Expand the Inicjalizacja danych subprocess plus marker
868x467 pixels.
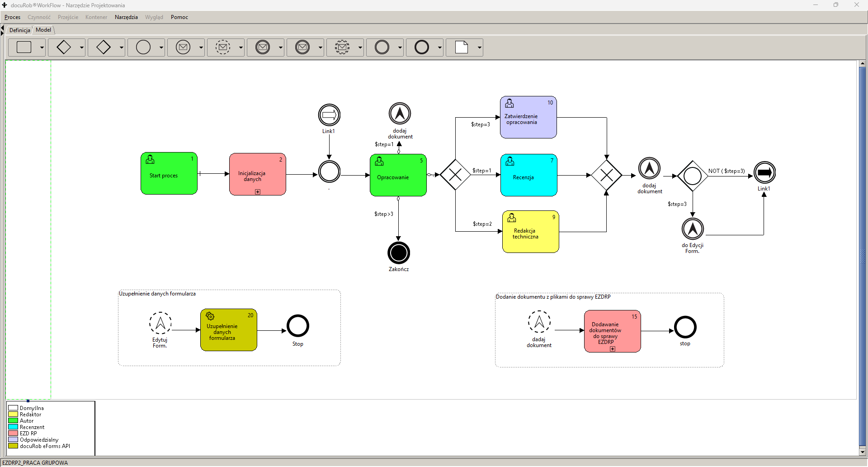pos(258,192)
